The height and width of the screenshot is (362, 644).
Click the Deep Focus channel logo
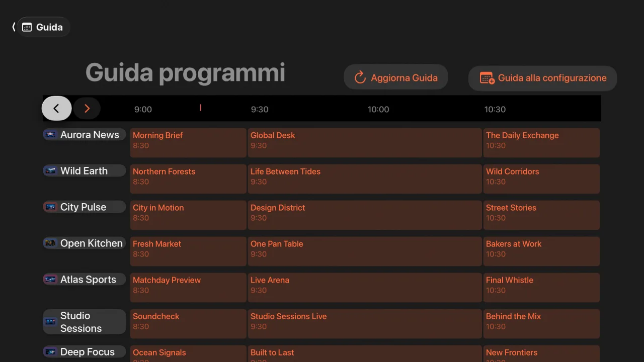click(x=50, y=351)
